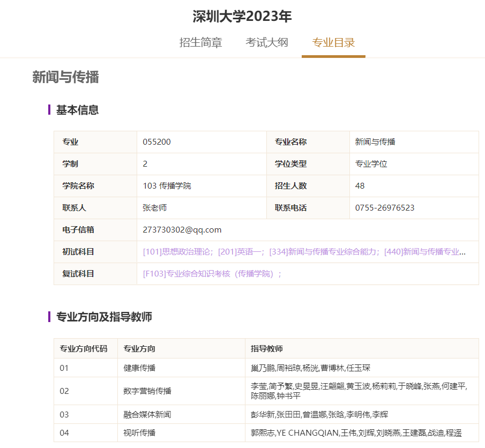Click the 初试科目 label cell

(95, 252)
